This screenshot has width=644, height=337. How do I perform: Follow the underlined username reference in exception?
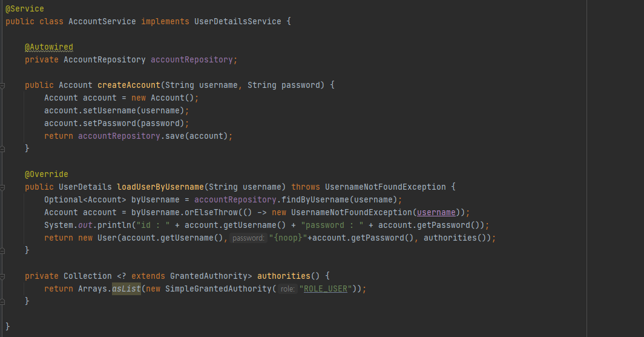coord(436,212)
